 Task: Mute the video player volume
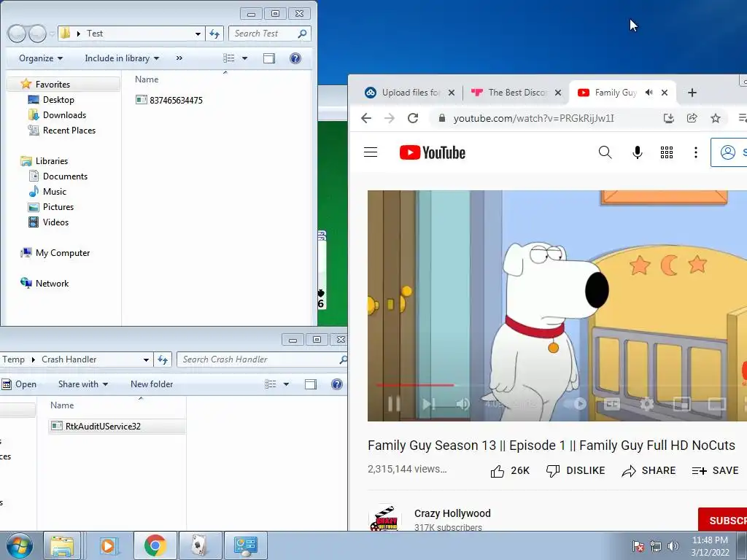tap(462, 404)
